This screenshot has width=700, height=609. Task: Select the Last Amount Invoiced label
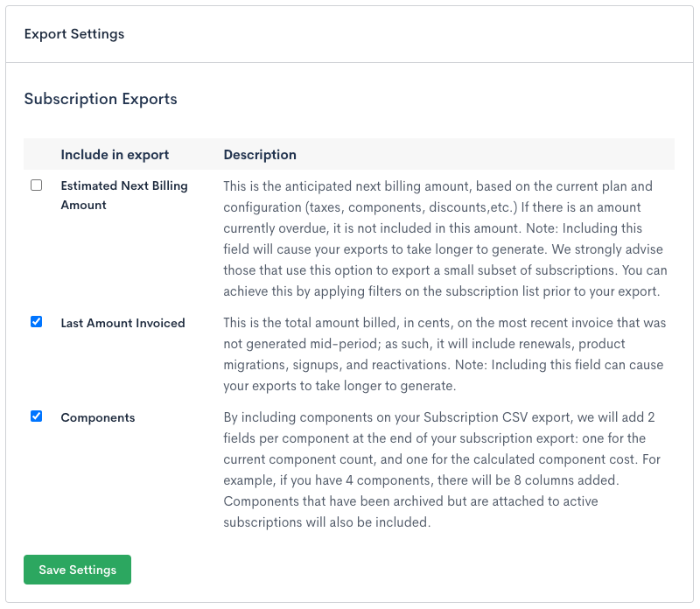tap(122, 323)
